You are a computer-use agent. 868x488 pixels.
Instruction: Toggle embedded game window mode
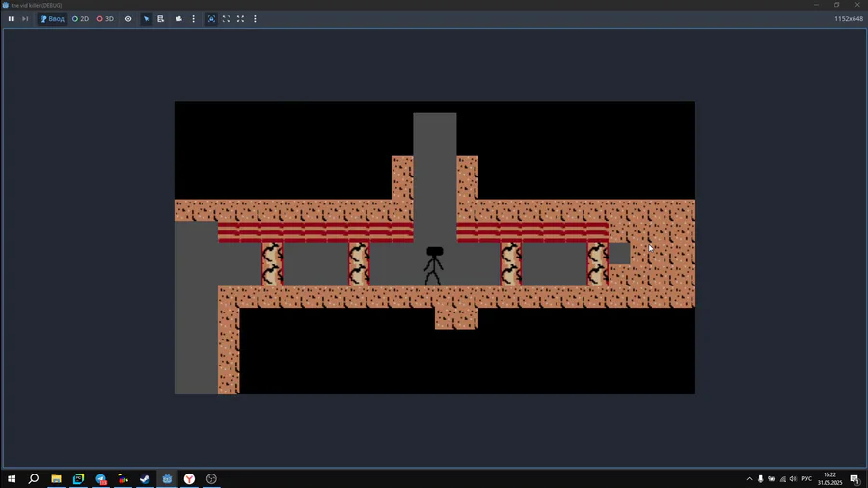[211, 19]
